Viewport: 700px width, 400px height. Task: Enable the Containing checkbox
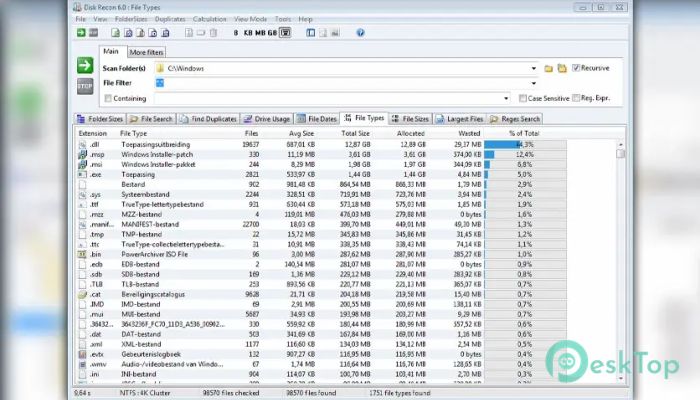pos(108,98)
